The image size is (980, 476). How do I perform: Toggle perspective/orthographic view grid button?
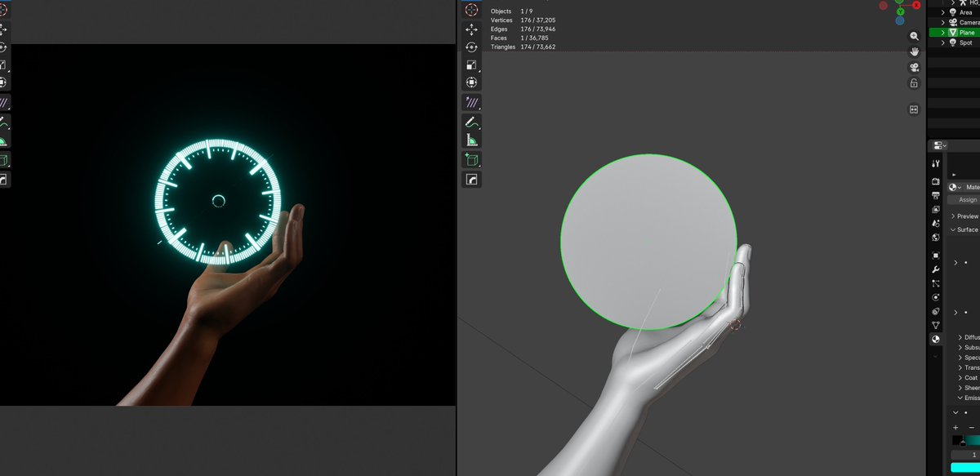click(x=914, y=109)
